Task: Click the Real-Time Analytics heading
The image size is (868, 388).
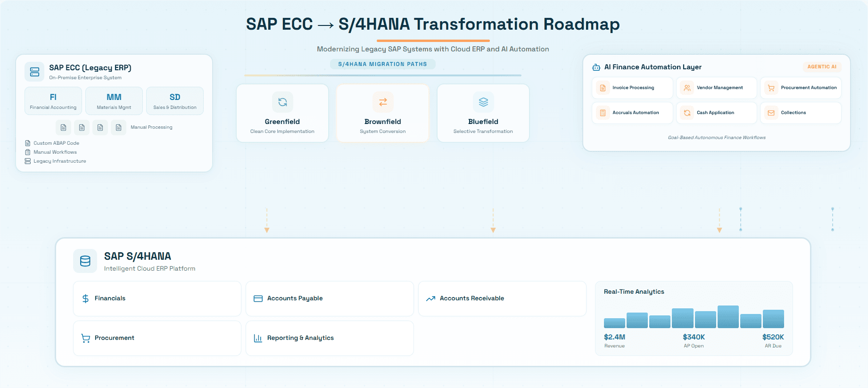Action: 634,292
